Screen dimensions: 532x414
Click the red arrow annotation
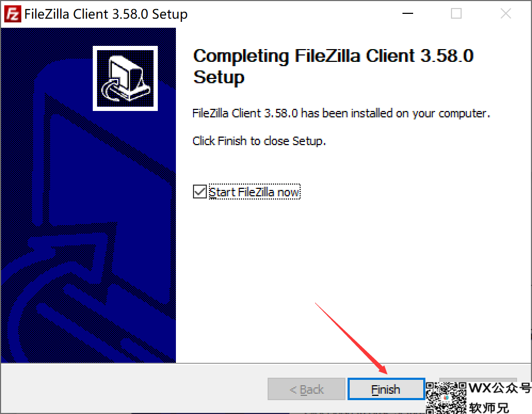coord(351,338)
